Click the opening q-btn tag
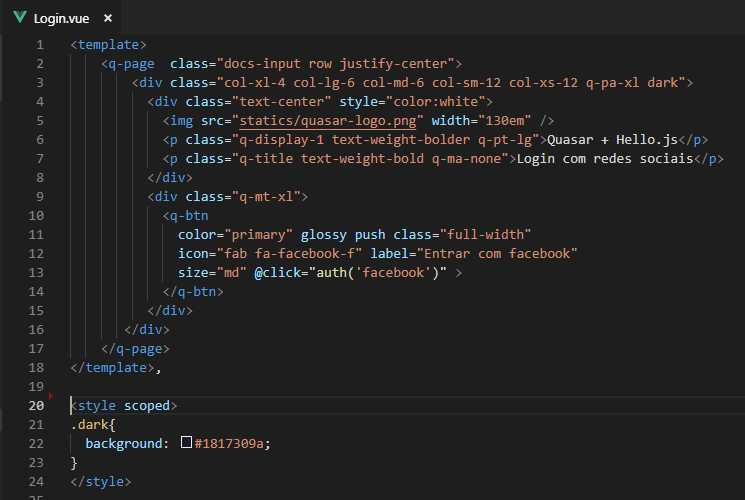 coord(185,215)
